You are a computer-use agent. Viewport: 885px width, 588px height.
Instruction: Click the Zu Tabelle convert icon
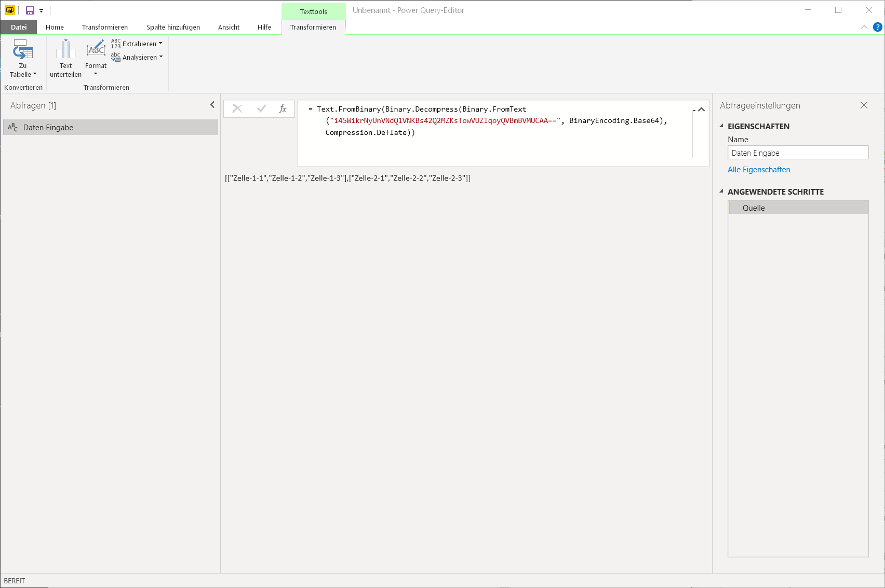pos(23,50)
